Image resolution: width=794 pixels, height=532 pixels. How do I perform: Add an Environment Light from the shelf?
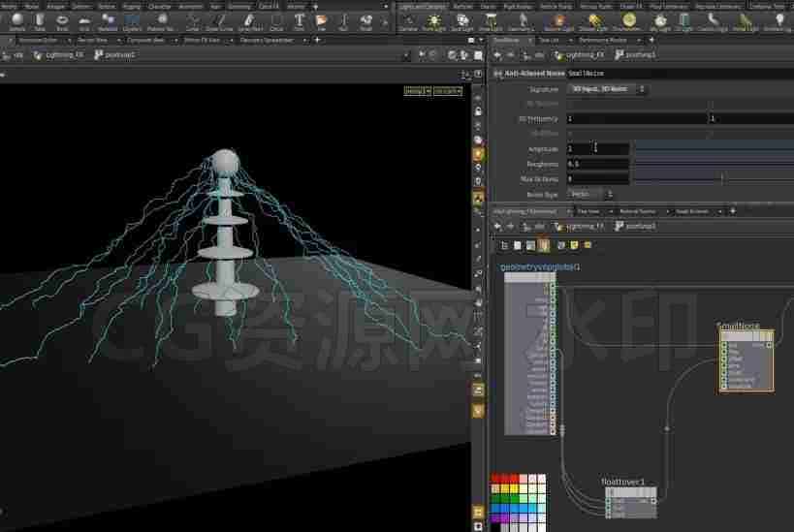tap(628, 21)
